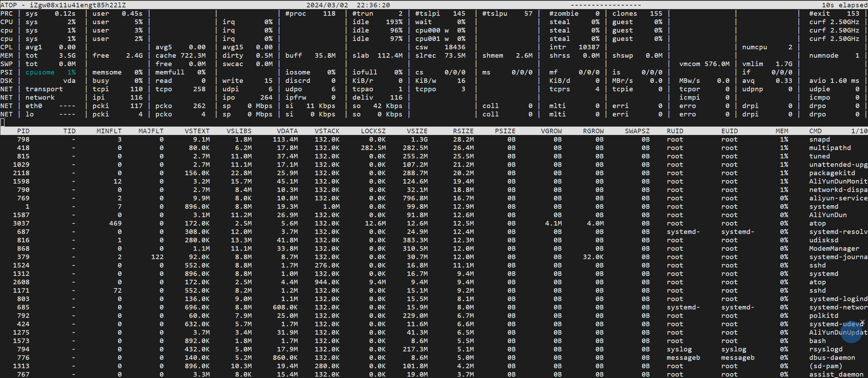Dismiss the feedback bubble with its X
Screen dimensions: 868x378
coord(862,321)
